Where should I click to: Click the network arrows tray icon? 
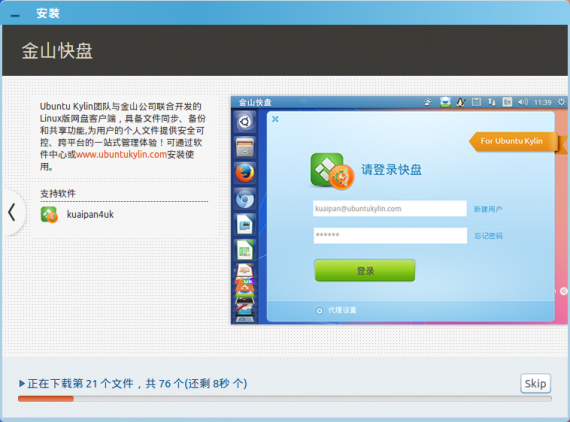pyautogui.click(x=492, y=102)
